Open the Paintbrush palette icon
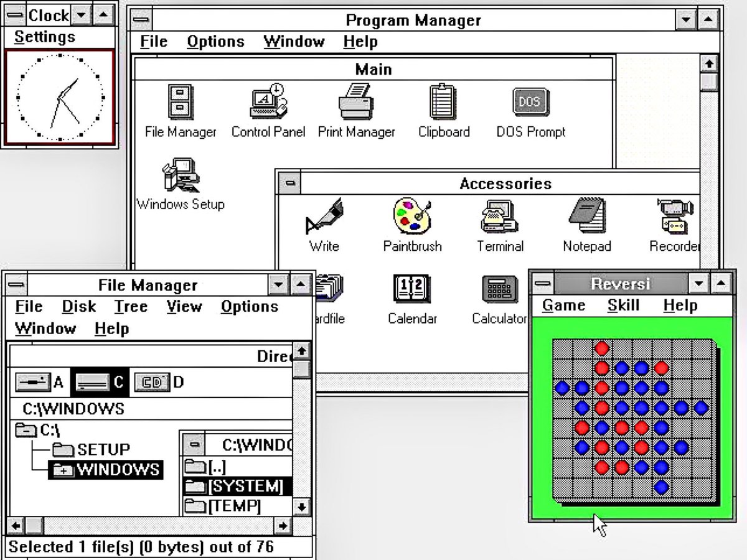Image resolution: width=747 pixels, height=560 pixels. [412, 216]
